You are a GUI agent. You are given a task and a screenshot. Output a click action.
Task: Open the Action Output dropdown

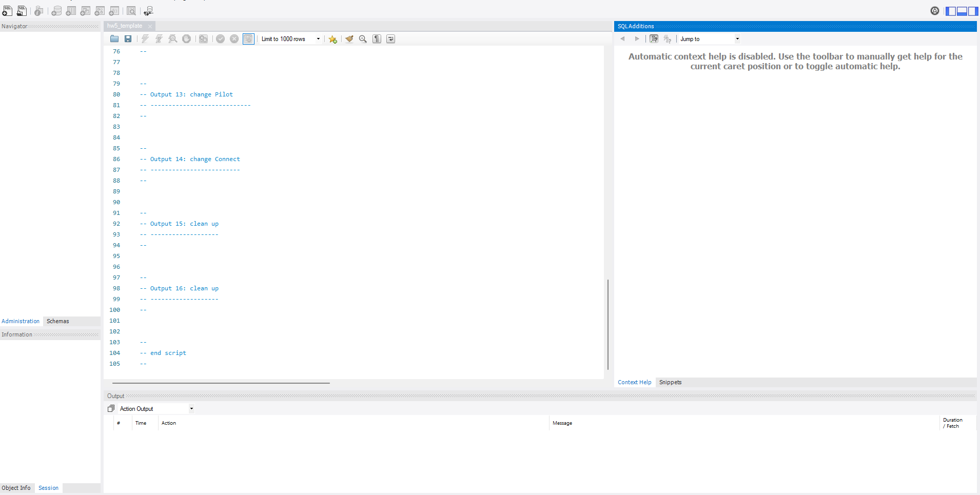pyautogui.click(x=190, y=408)
